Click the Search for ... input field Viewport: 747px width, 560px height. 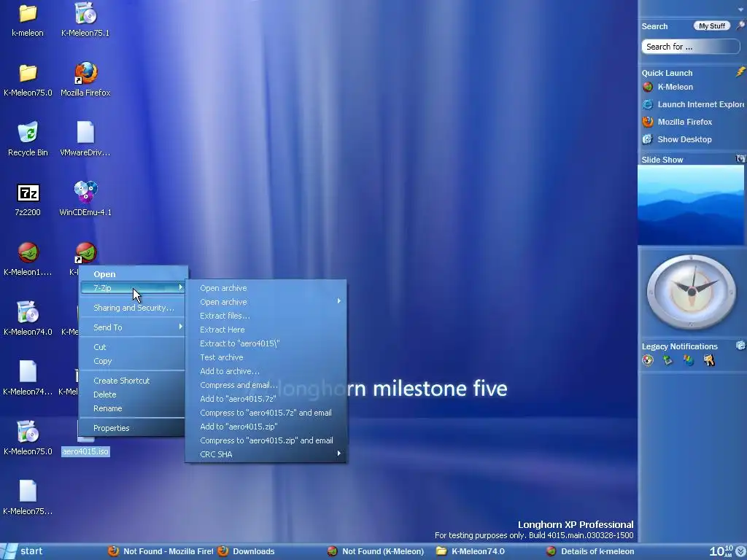tap(690, 47)
